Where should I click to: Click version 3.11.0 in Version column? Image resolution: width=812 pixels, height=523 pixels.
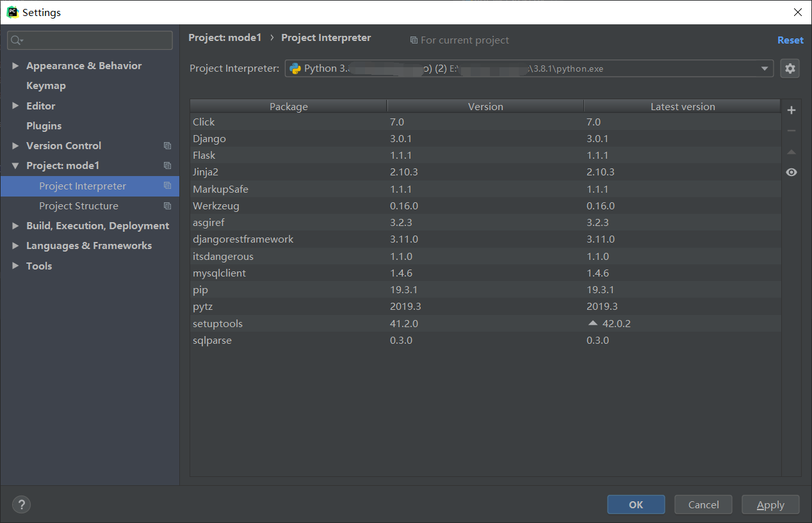[x=404, y=239]
